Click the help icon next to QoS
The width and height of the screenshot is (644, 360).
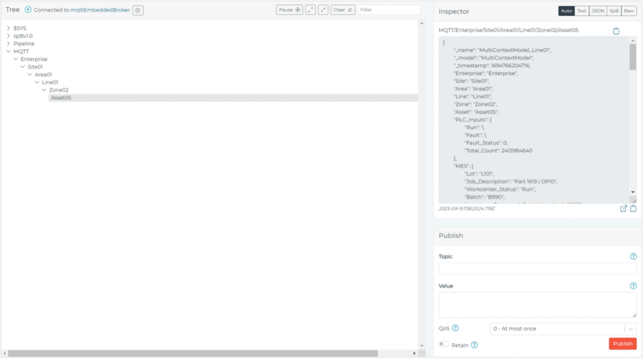(x=455, y=328)
